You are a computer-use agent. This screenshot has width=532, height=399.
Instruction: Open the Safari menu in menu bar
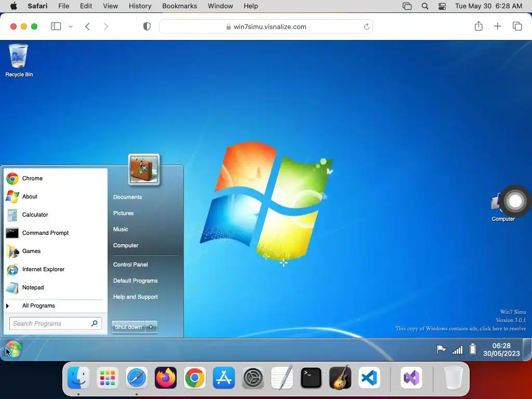click(37, 6)
